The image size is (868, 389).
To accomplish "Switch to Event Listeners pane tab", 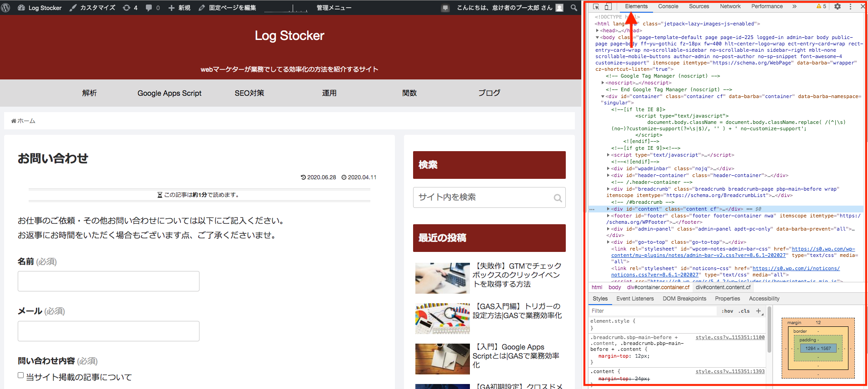I will 635,299.
